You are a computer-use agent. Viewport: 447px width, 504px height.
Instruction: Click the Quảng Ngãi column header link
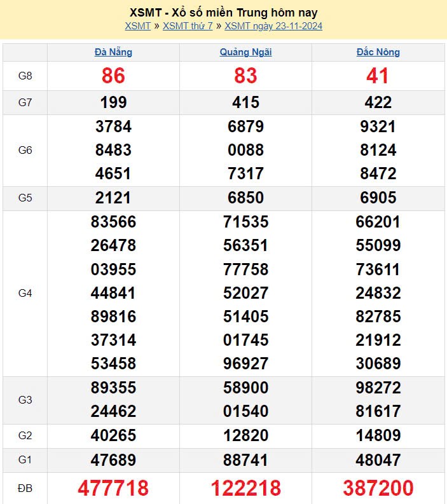click(245, 52)
